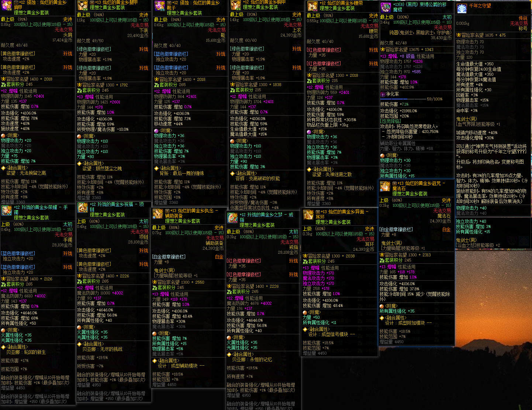Click the fusion name 背叛：最后一舞的缠绵
Viewport: 532px width, 410px height.
(x=182, y=173)
